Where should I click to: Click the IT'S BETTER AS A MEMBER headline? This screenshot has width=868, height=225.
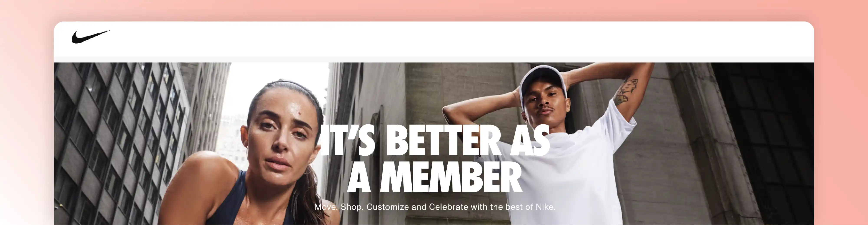pyautogui.click(x=435, y=158)
